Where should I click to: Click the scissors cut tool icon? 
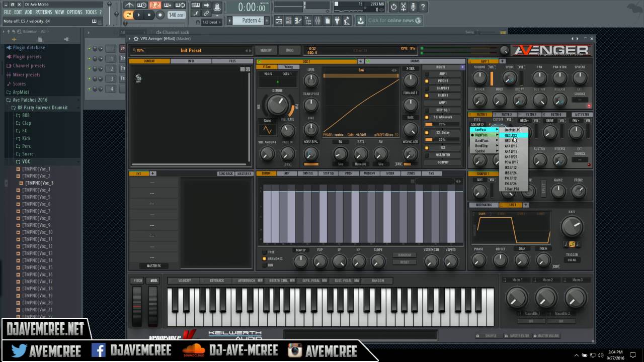[x=403, y=7]
